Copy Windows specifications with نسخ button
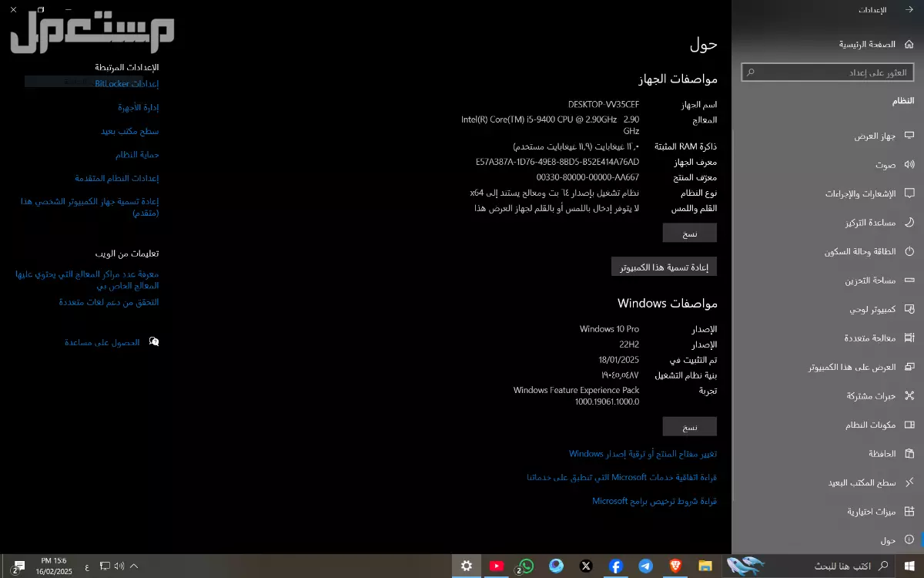 click(x=690, y=426)
